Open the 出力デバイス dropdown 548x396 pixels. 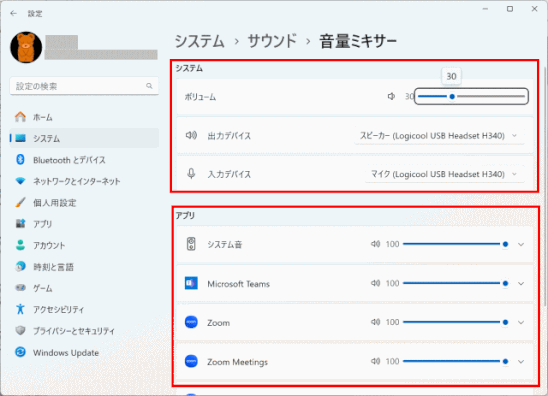click(439, 136)
